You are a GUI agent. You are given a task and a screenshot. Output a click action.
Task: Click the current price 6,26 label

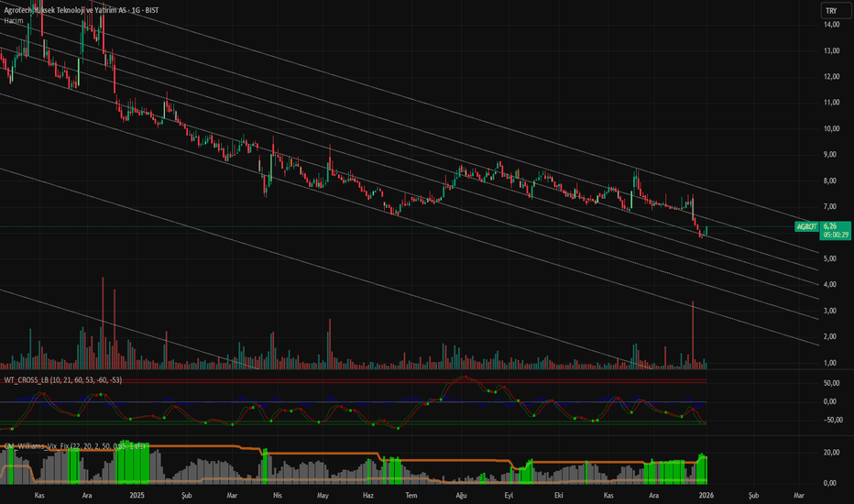830,225
